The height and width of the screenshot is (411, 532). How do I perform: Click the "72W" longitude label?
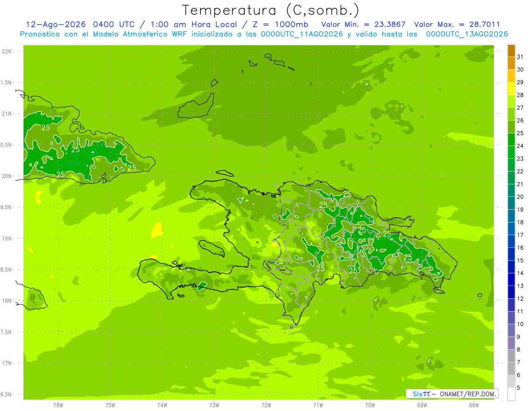tap(266, 405)
